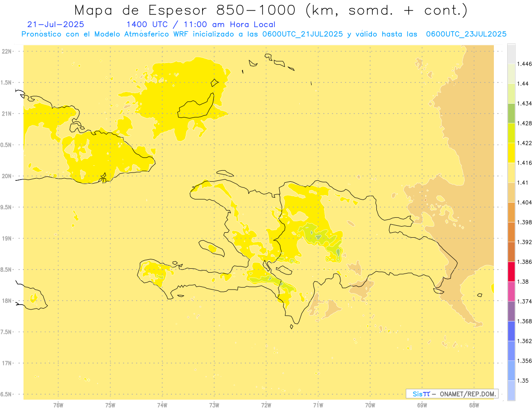The height and width of the screenshot is (411, 532).
Task: Click the colorbar value 1.398
Action: click(x=524, y=222)
